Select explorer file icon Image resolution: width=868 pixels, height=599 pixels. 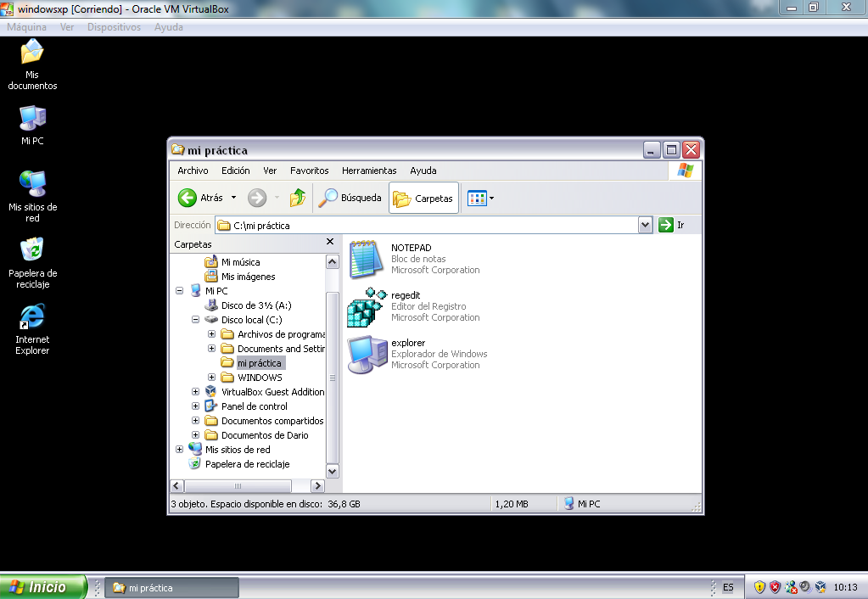click(x=367, y=355)
